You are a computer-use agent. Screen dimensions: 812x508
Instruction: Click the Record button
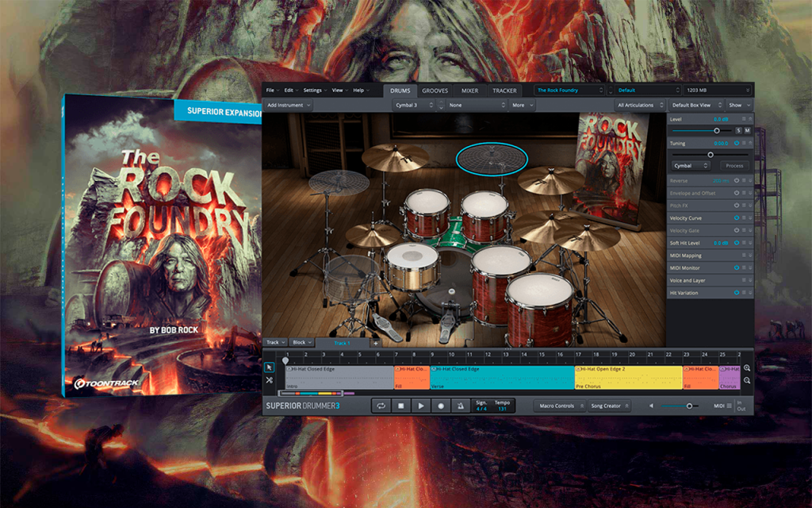pos(441,406)
